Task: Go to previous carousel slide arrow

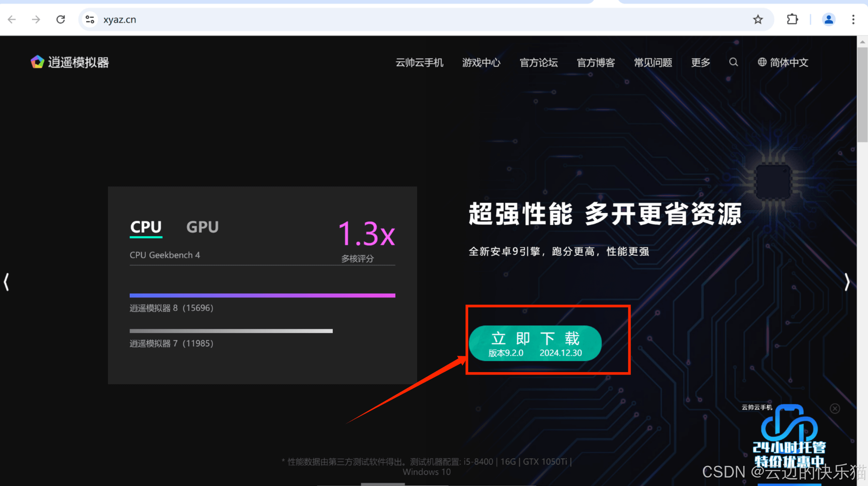Action: tap(6, 282)
